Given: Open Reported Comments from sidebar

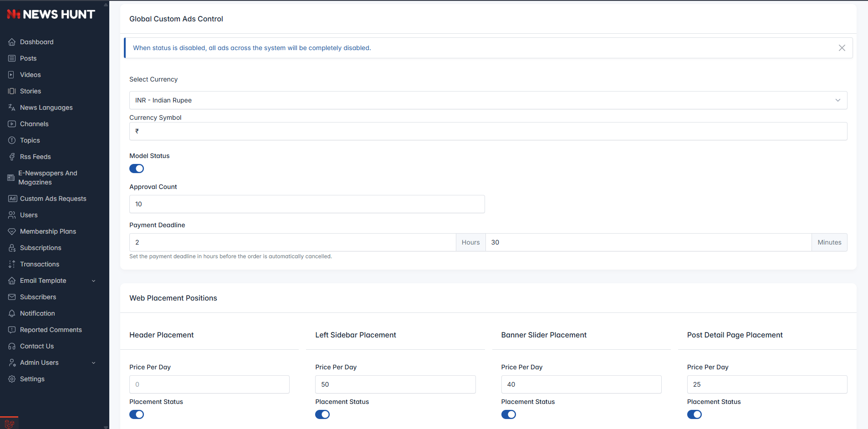Looking at the screenshot, I should 51,330.
